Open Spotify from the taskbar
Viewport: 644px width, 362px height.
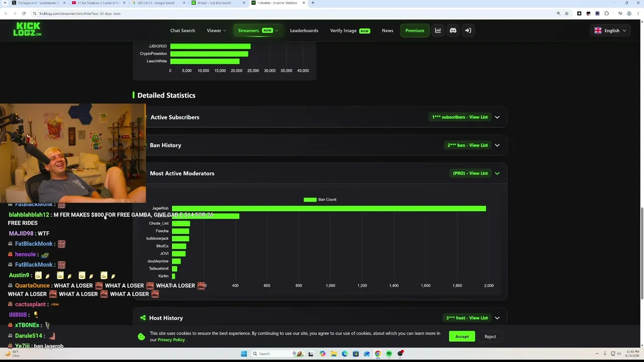point(389,354)
